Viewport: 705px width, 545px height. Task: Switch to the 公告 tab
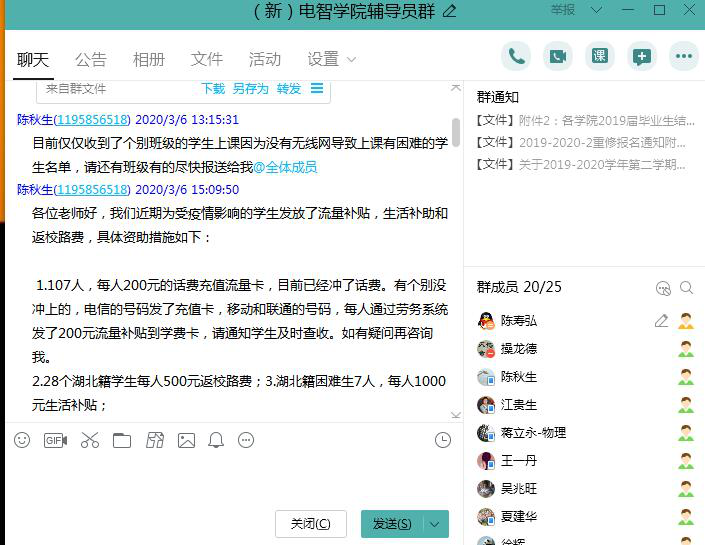pyautogui.click(x=91, y=59)
